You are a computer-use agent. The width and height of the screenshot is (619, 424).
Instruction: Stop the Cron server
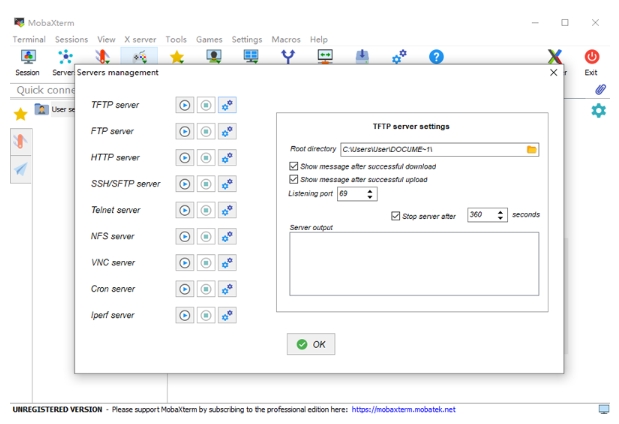(x=206, y=289)
